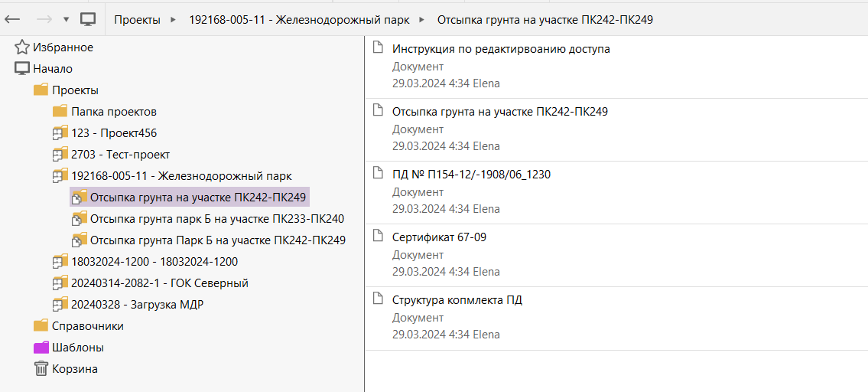Click document icon of Сертификат 67-09
This screenshot has height=392, width=868.
(379, 236)
